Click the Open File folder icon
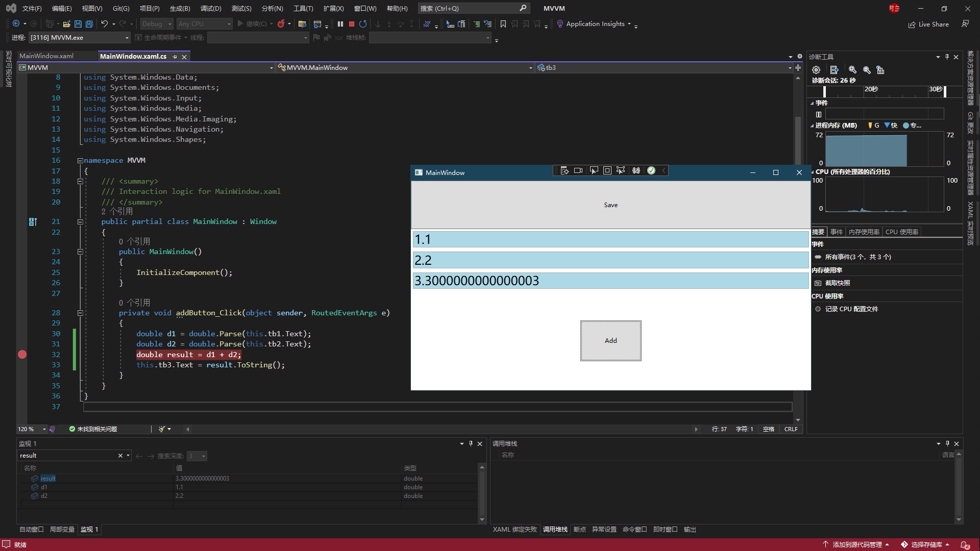The height and width of the screenshot is (551, 980). click(x=66, y=24)
